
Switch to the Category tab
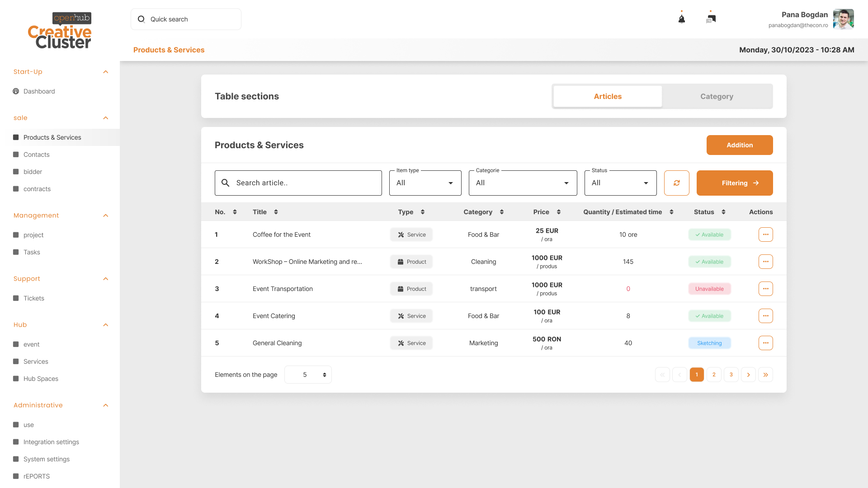(717, 96)
